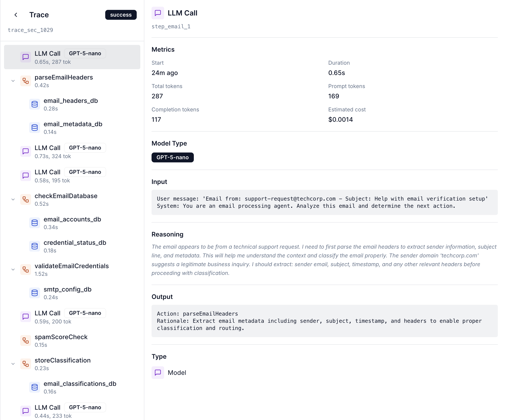The image size is (505, 420).
Task: Click the chat icon of 324 tok LLM Call
Action: click(x=25, y=151)
